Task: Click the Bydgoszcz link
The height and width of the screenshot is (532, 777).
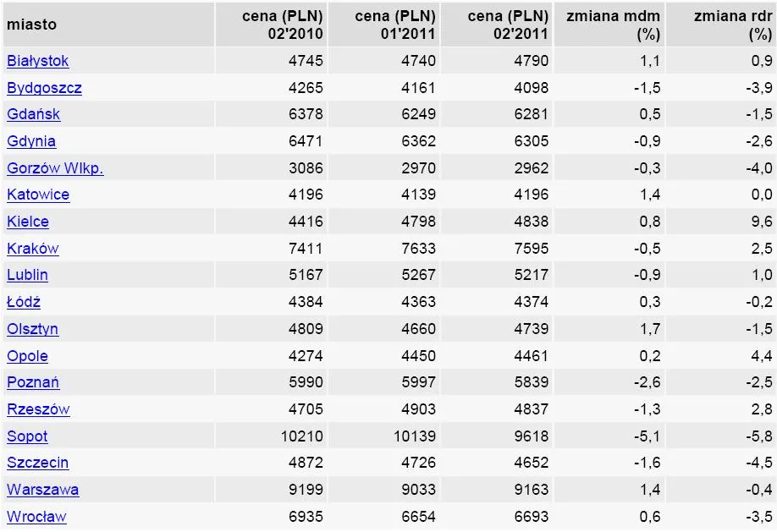Action: (x=44, y=88)
